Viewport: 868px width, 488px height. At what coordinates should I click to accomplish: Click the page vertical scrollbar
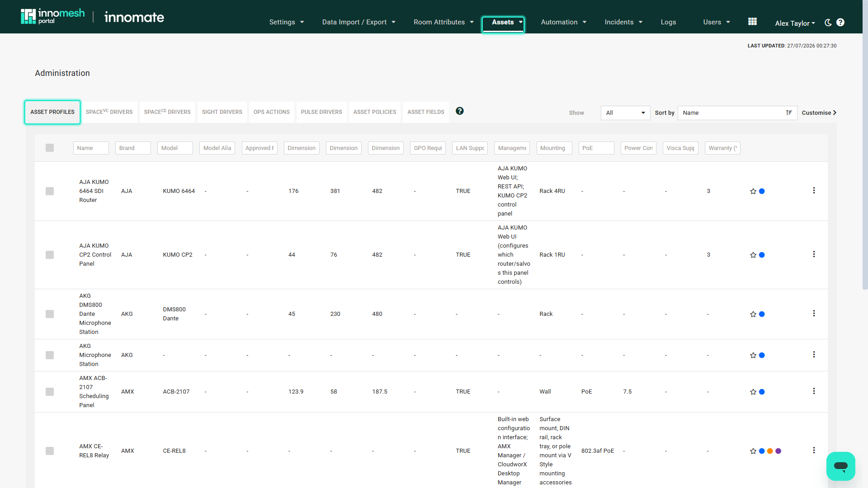[x=865, y=145]
